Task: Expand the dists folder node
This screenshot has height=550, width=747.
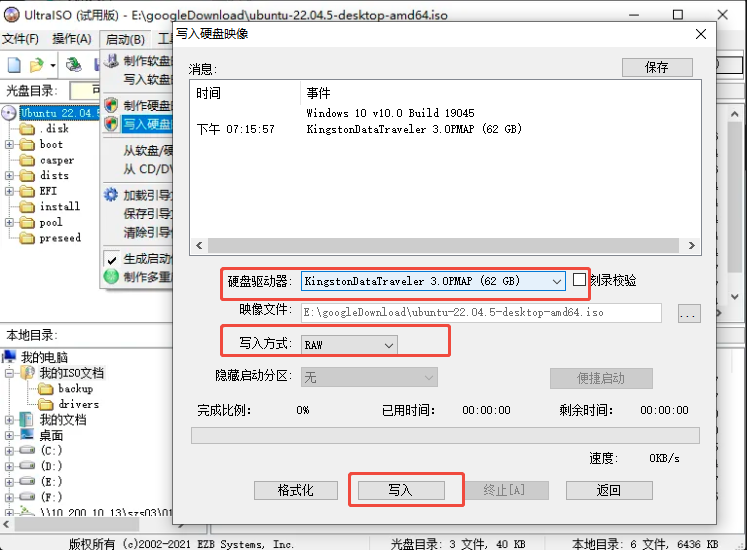Action: pos(9,175)
